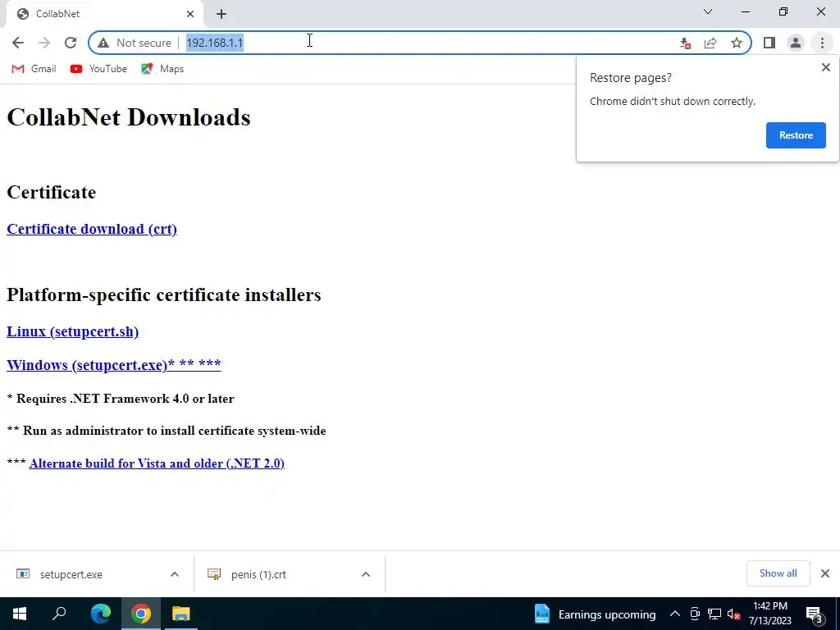Open the downloaded .crt certificate file
Image resolution: width=840 pixels, height=630 pixels.
[x=258, y=574]
